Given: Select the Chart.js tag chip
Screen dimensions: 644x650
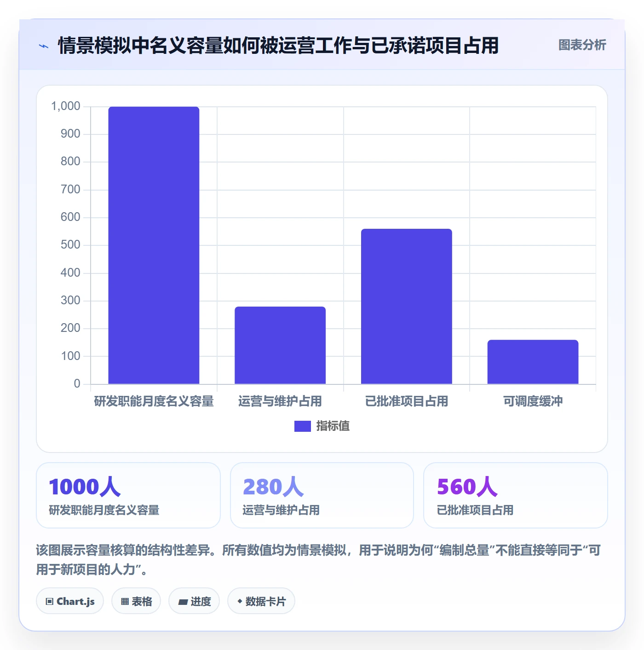Looking at the screenshot, I should click(70, 601).
